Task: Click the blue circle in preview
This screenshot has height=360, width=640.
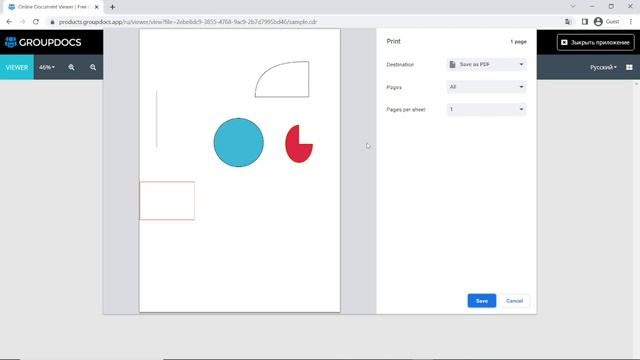Action: click(x=238, y=142)
